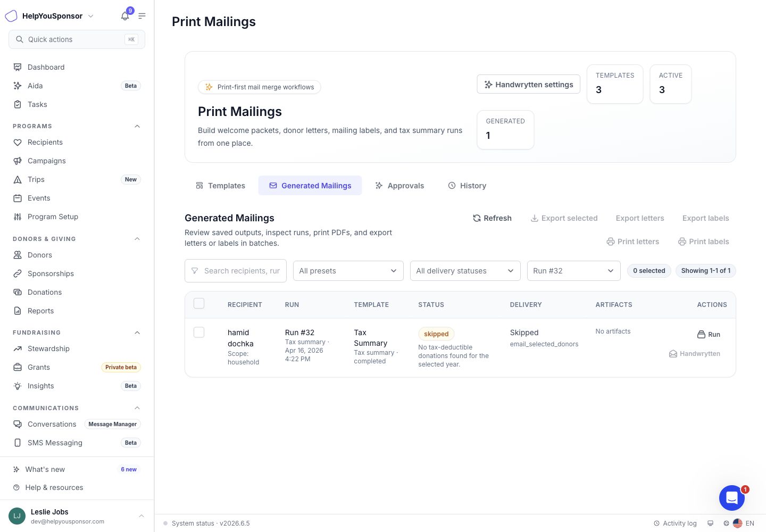Open Insights page

[77, 386]
